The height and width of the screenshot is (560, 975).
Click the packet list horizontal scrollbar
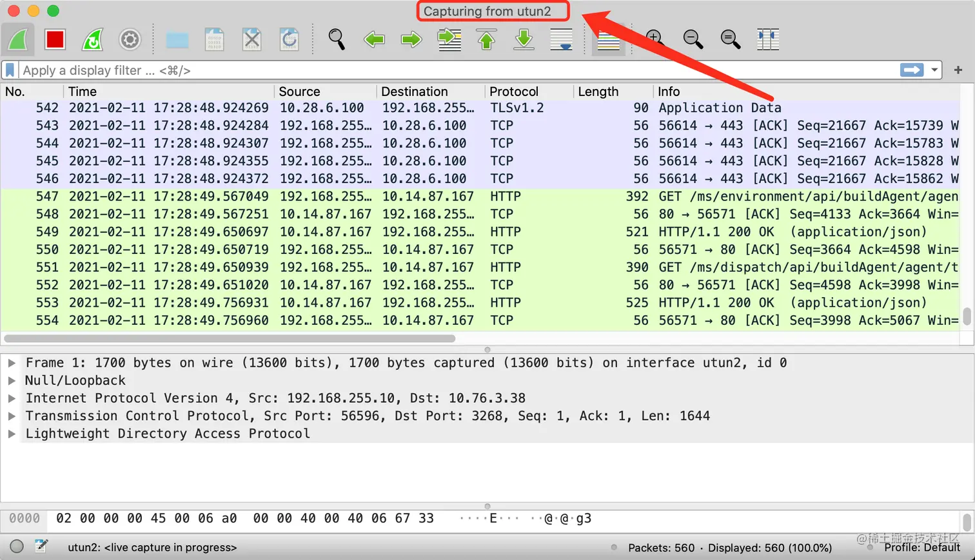point(230,338)
